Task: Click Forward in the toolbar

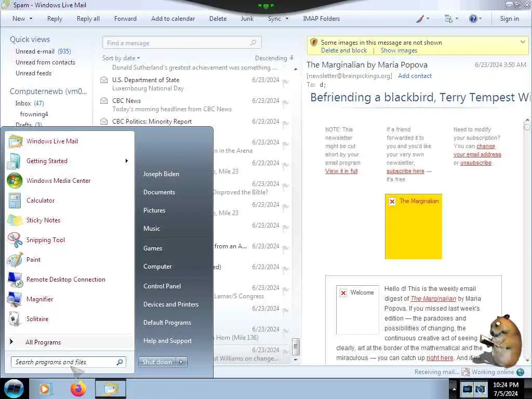Action: [125, 19]
